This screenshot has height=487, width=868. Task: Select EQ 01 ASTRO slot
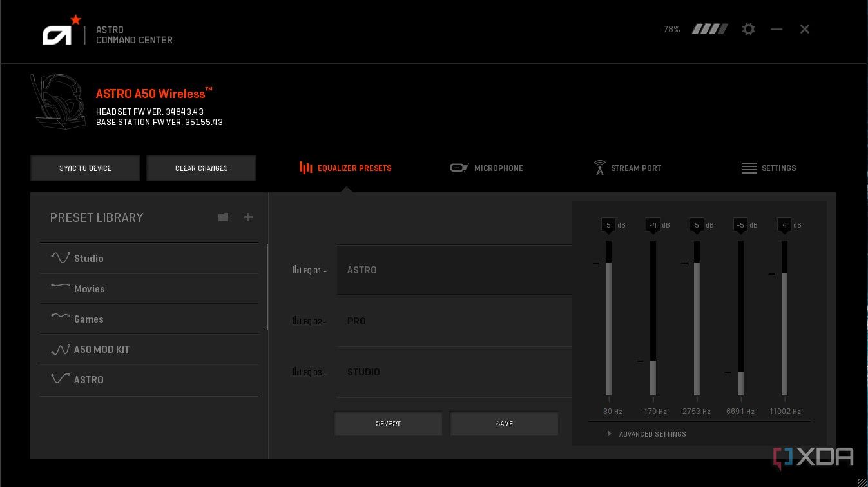pos(454,270)
